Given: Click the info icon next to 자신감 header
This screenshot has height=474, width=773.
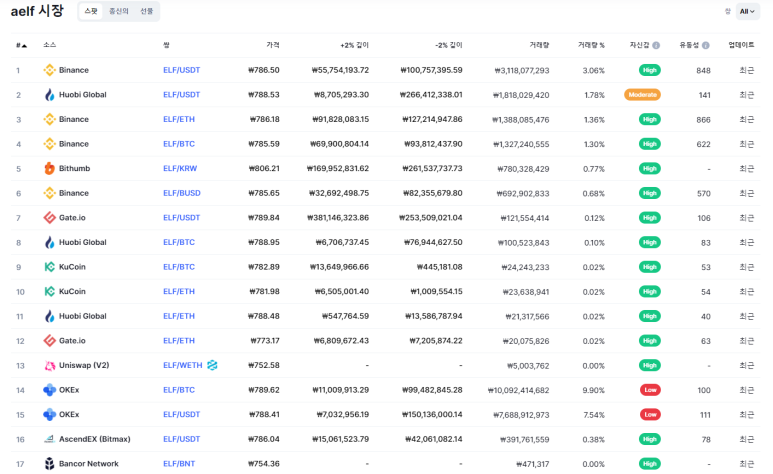Looking at the screenshot, I should (656, 45).
